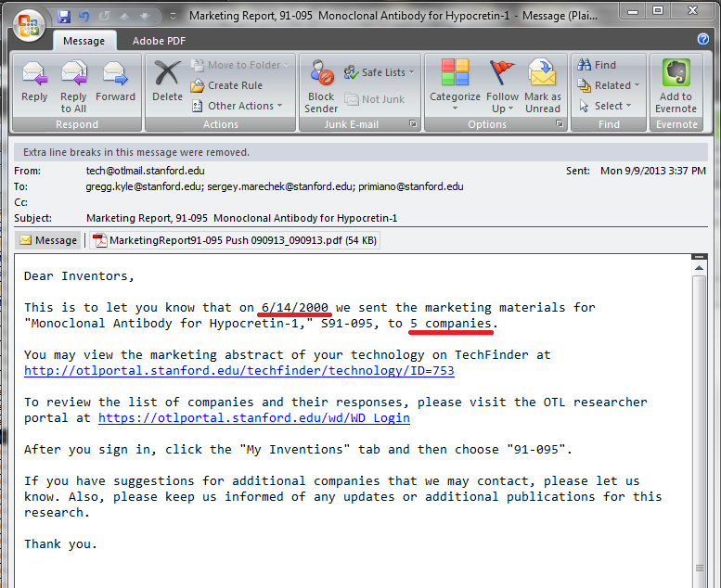
Task: Open the TechFinder technology link
Action: 239,370
